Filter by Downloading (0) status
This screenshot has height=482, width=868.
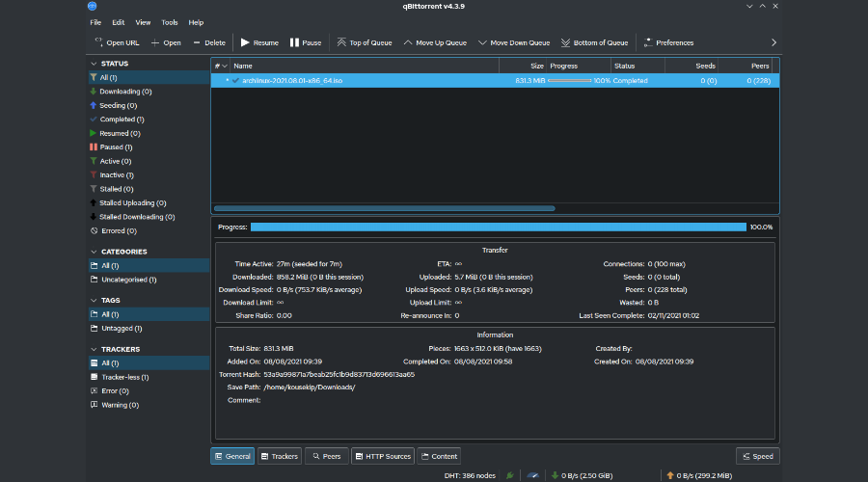(x=149, y=92)
